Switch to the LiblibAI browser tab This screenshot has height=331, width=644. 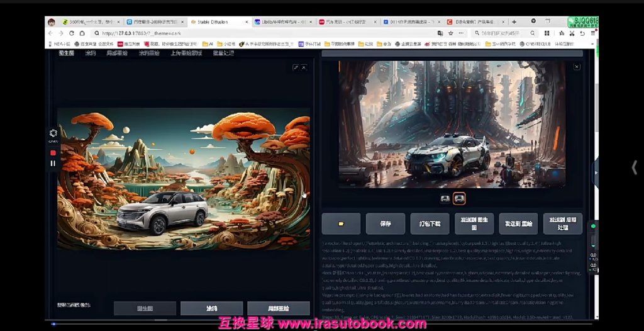[x=284, y=22]
